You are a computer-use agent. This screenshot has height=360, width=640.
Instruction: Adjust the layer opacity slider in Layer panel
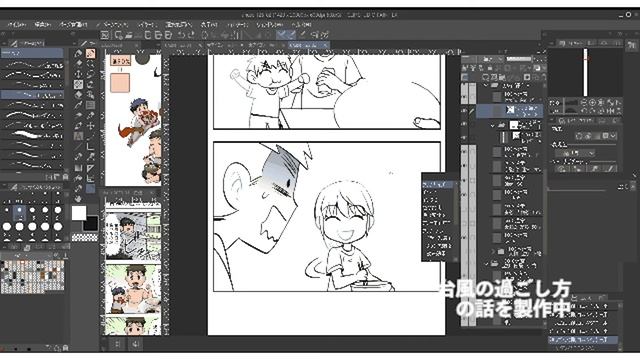pos(519,60)
